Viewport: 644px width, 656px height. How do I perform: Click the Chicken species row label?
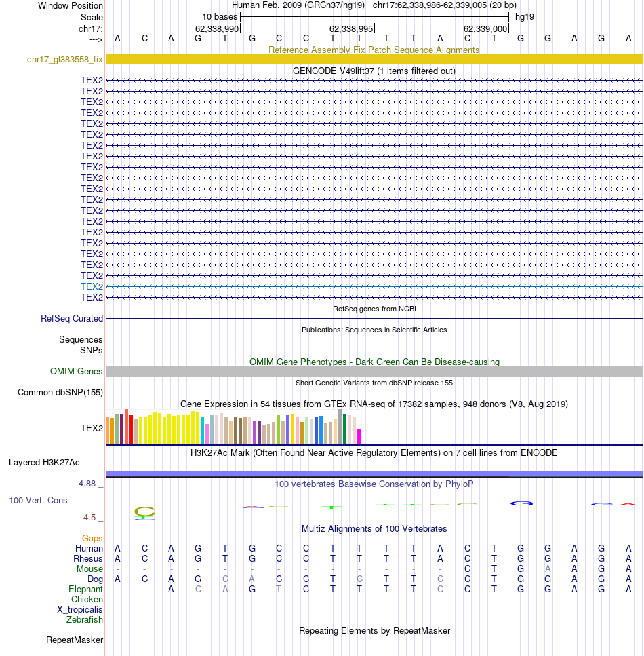pyautogui.click(x=87, y=600)
